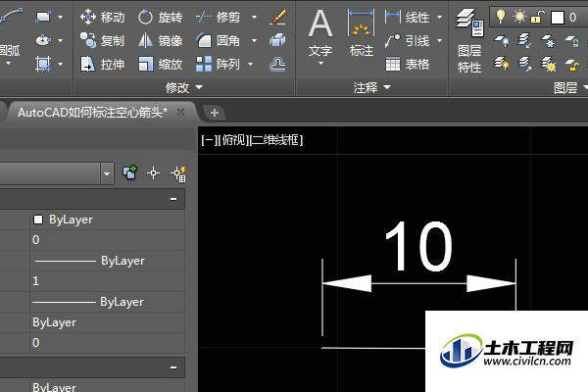Select the Array (阵列) tool
This screenshot has width=588, height=392.
coord(218,64)
